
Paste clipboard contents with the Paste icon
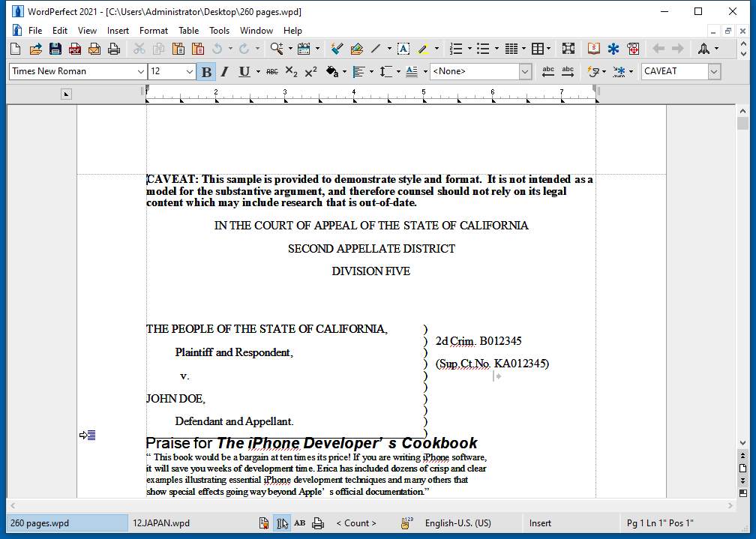(178, 49)
